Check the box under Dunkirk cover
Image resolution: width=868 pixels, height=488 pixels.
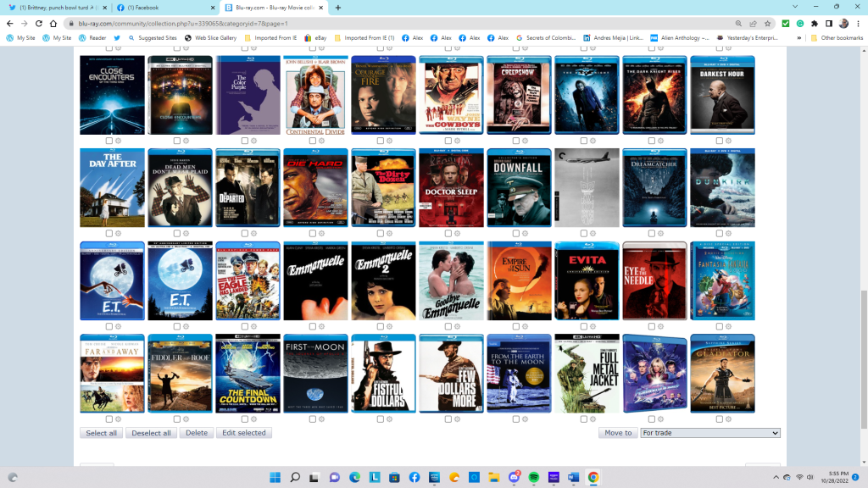pyautogui.click(x=720, y=233)
